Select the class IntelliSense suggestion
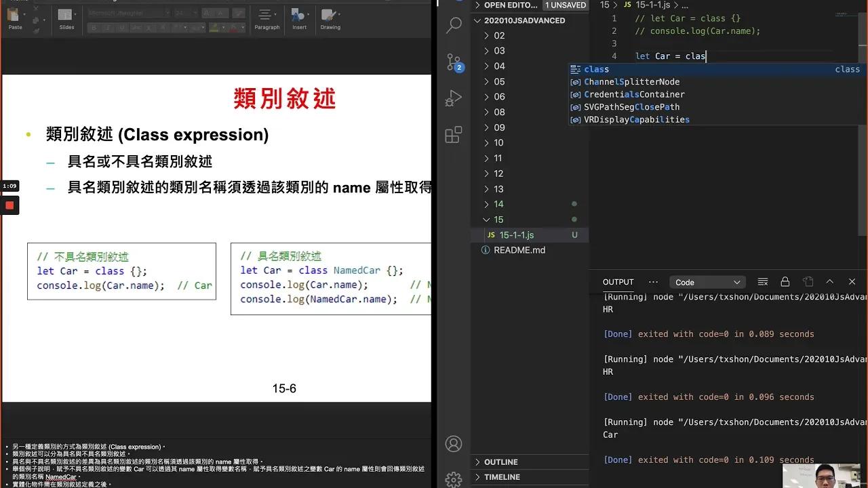868x488 pixels. tap(596, 68)
